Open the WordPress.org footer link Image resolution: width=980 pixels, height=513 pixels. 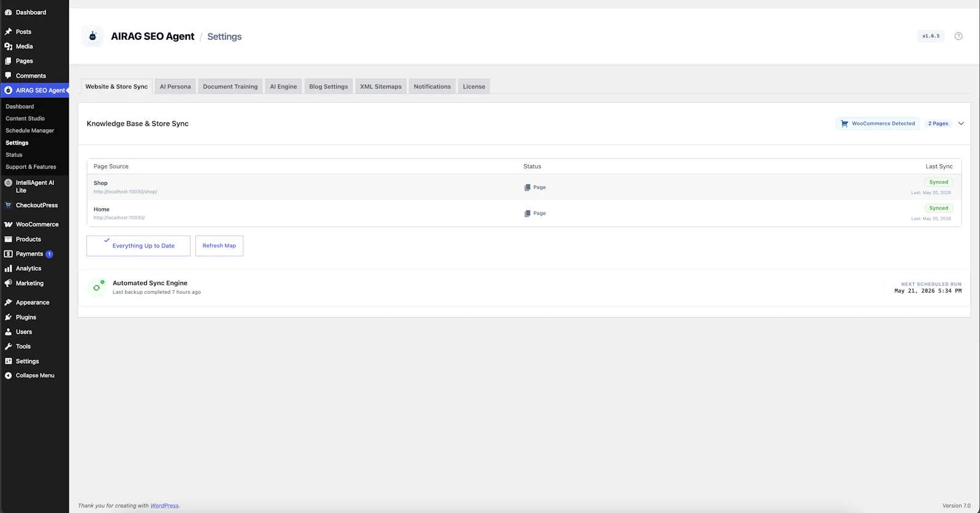pyautogui.click(x=165, y=506)
